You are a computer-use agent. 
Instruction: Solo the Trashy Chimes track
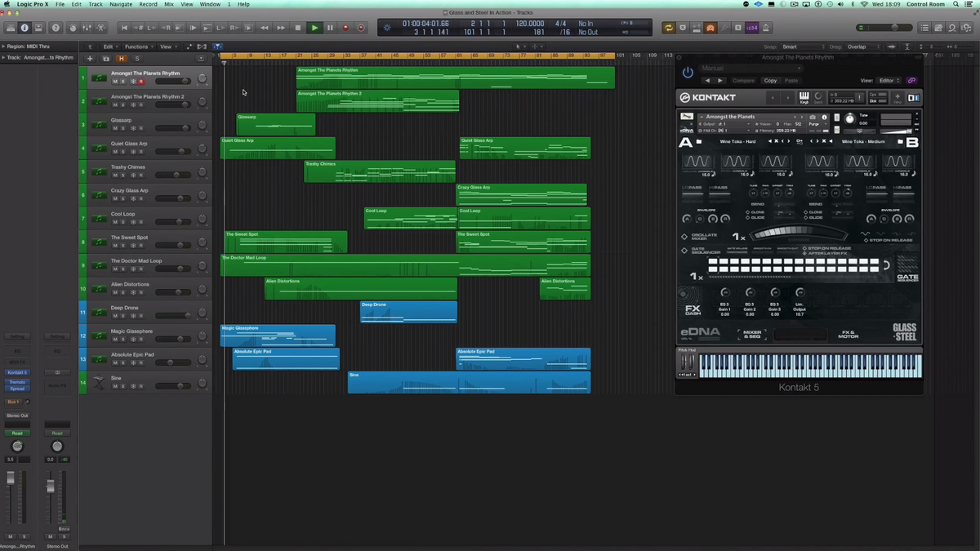click(x=123, y=176)
